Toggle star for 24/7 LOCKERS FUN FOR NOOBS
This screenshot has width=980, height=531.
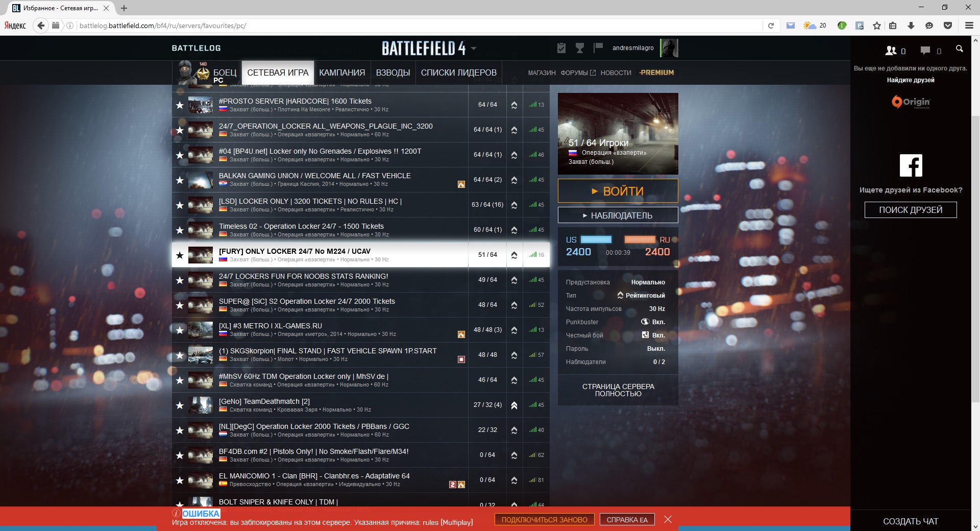pos(180,280)
